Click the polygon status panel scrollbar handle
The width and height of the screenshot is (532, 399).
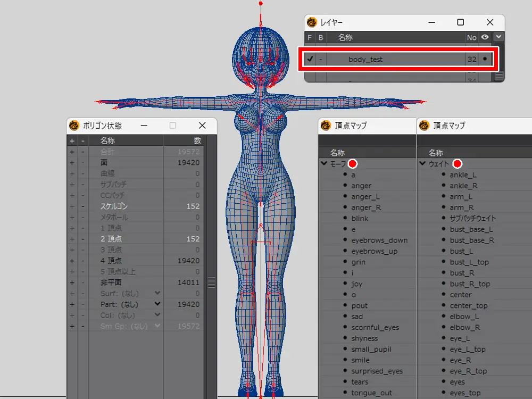tap(211, 282)
